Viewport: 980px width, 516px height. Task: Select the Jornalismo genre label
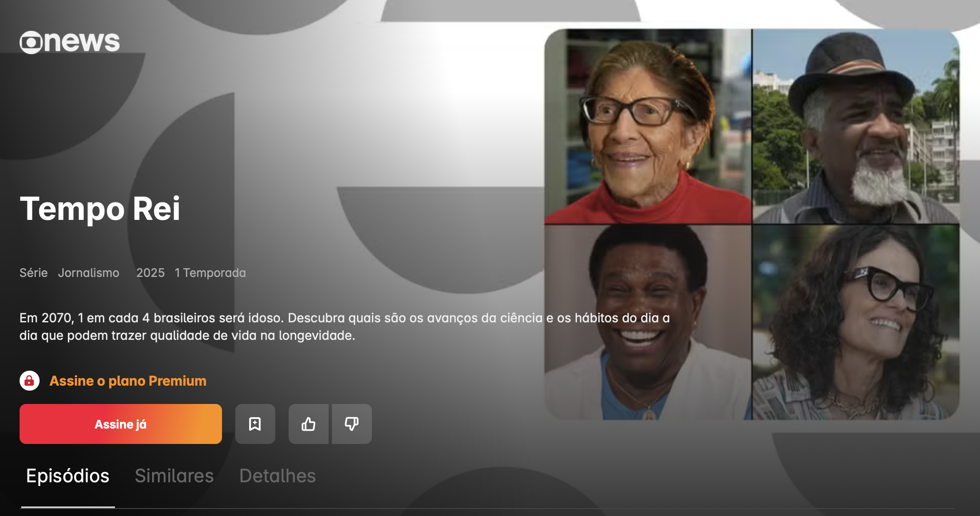point(89,273)
